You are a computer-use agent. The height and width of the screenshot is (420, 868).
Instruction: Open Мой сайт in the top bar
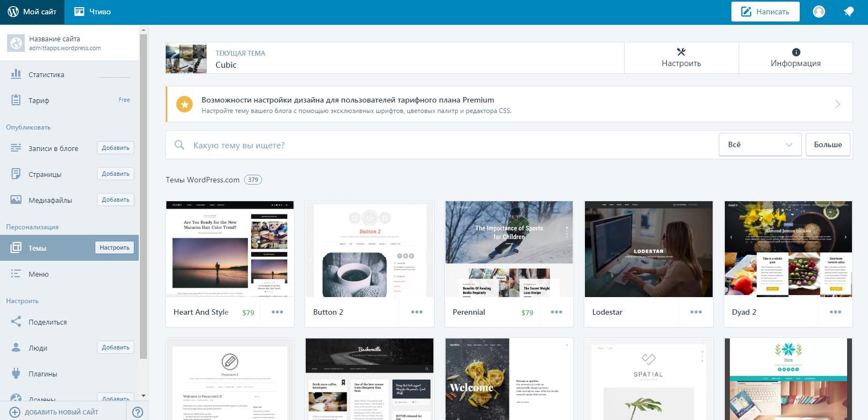click(32, 12)
